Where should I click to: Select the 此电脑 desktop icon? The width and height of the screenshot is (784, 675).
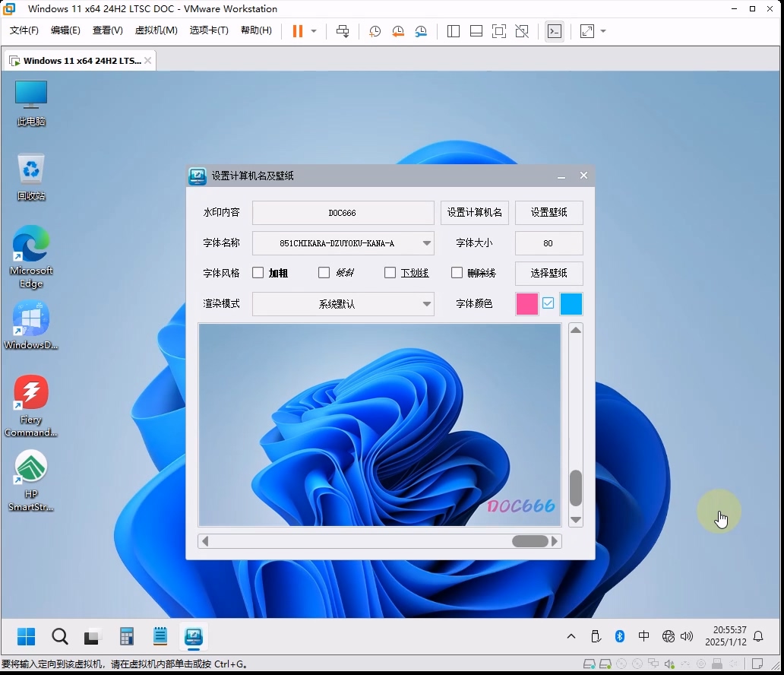[x=31, y=103]
